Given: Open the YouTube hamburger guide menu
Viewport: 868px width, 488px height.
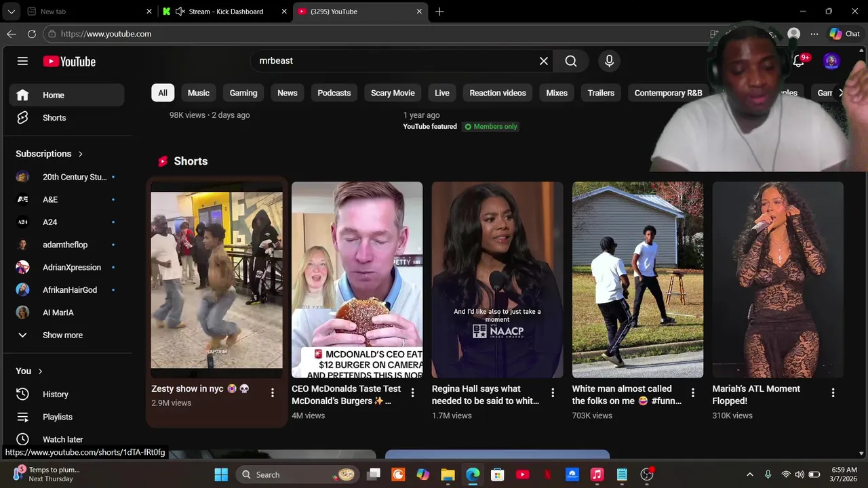Looking at the screenshot, I should [x=22, y=61].
